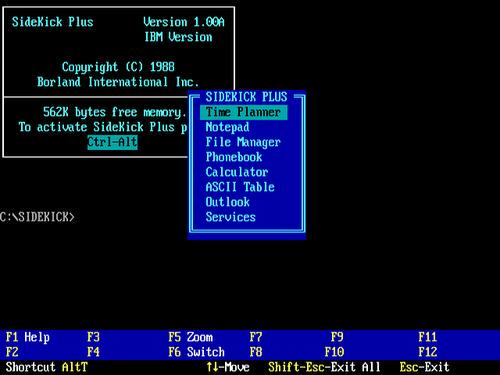This screenshot has width=500, height=375.
Task: Click Esc-Exit in the status line
Action: (x=424, y=367)
